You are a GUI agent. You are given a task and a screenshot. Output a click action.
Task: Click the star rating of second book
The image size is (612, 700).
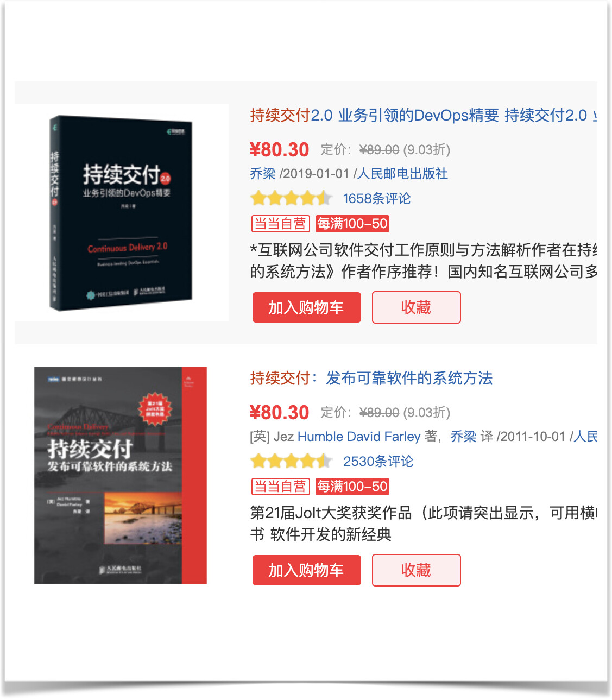coord(292,461)
